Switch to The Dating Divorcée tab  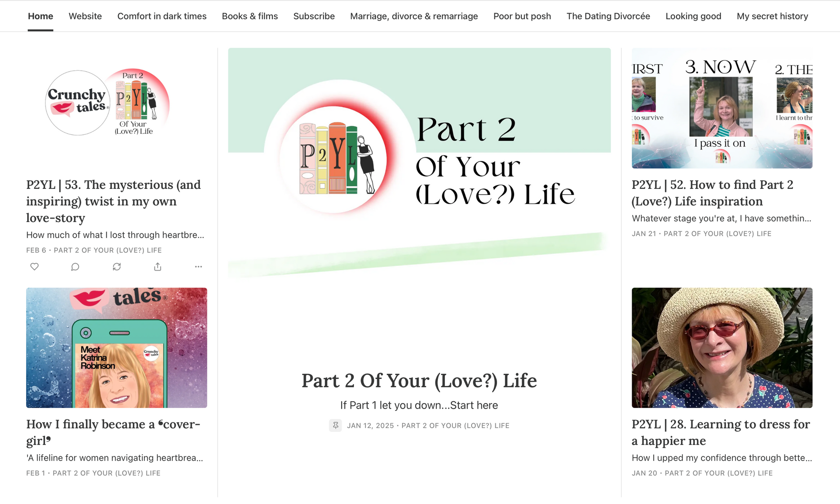[608, 16]
